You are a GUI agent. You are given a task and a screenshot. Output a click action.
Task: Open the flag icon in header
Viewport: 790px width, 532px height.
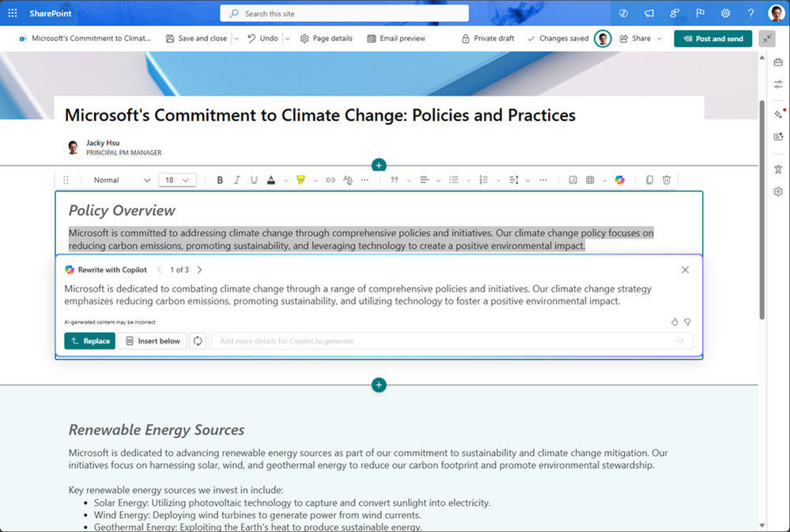[700, 13]
